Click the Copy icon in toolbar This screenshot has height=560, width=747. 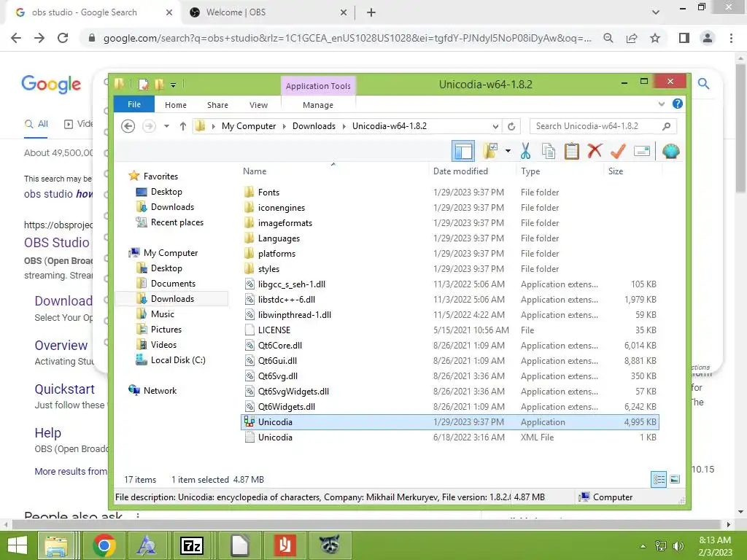(x=549, y=152)
